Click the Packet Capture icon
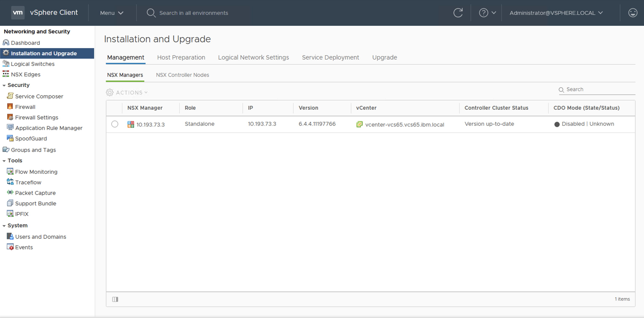The image size is (644, 318). pos(10,193)
